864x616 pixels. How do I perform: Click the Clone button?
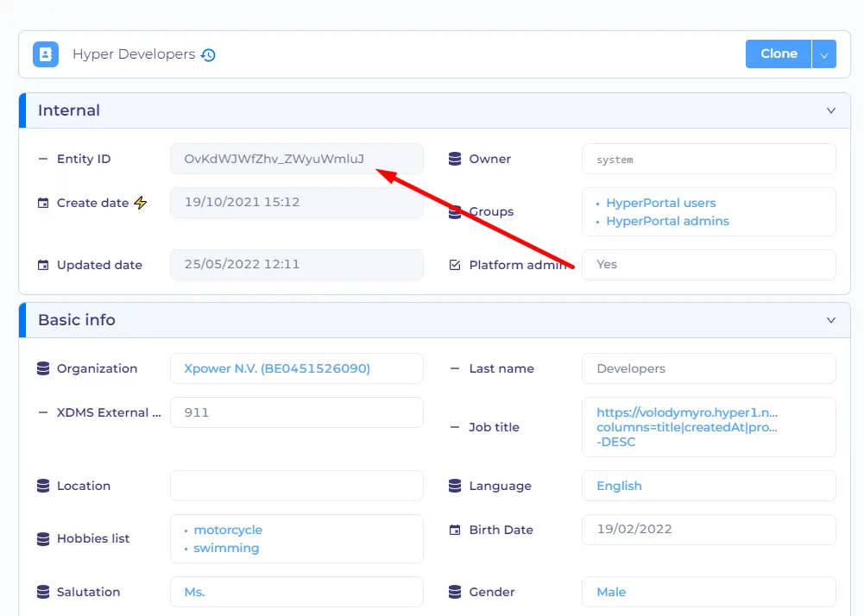779,54
